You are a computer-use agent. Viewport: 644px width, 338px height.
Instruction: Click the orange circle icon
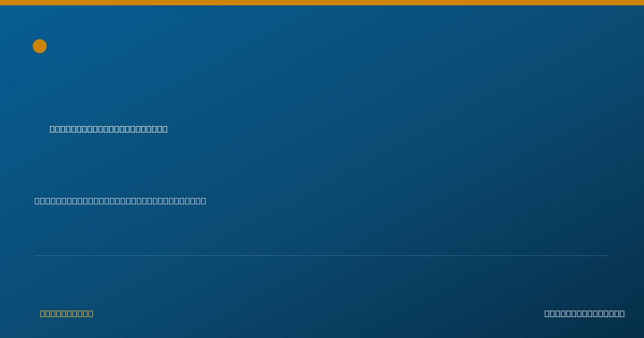40,46
